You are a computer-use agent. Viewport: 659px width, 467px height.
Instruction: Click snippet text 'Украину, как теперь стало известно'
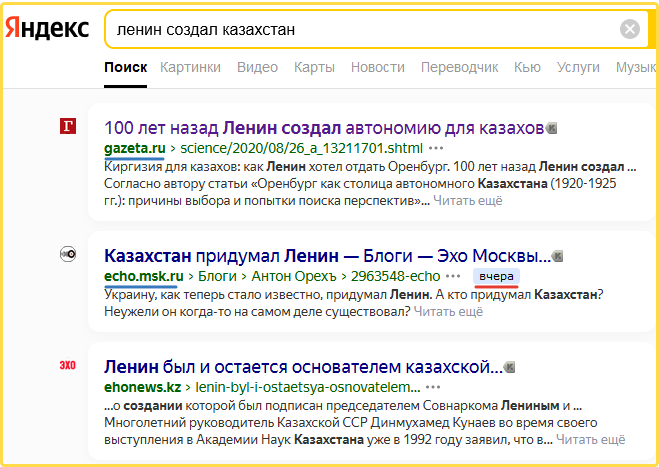pos(214,294)
